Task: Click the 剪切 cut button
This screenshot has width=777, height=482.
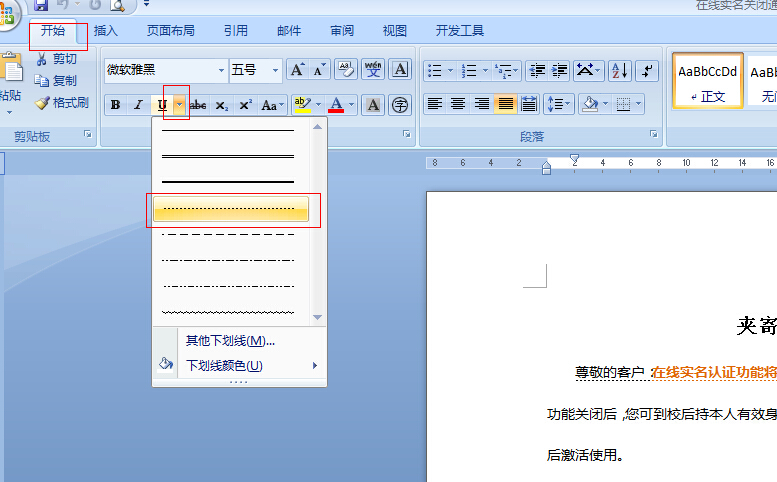Action: [56, 59]
